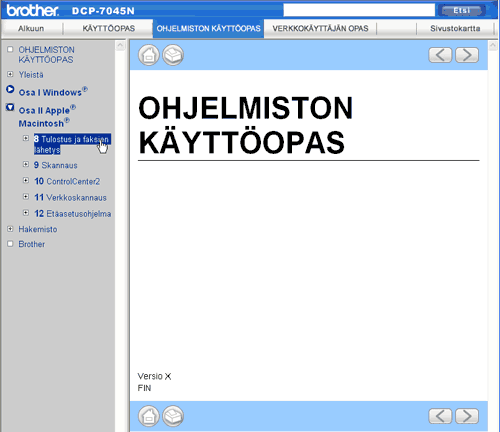Open Osa I Windows link
This screenshot has height=432, width=500.
[x=53, y=92]
